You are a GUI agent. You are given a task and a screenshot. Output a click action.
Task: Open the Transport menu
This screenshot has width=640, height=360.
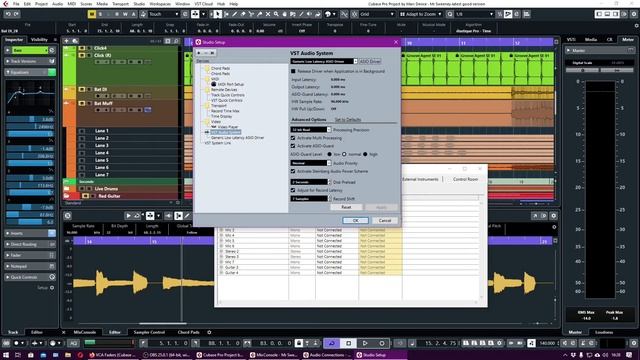pos(120,4)
